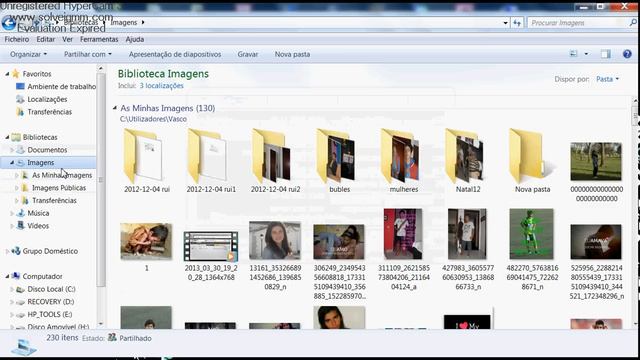
Task: Click the search magnifier icon
Action: 633,23
